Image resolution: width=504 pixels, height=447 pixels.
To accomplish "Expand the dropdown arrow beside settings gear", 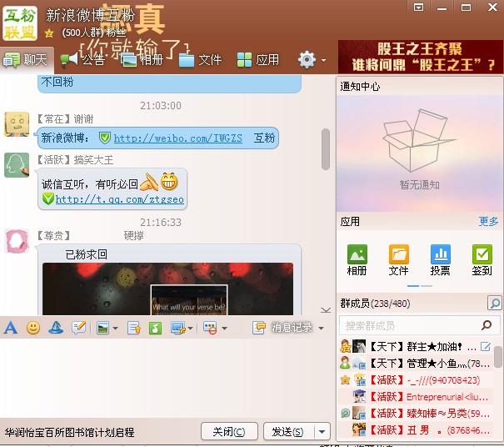I will point(323,60).
